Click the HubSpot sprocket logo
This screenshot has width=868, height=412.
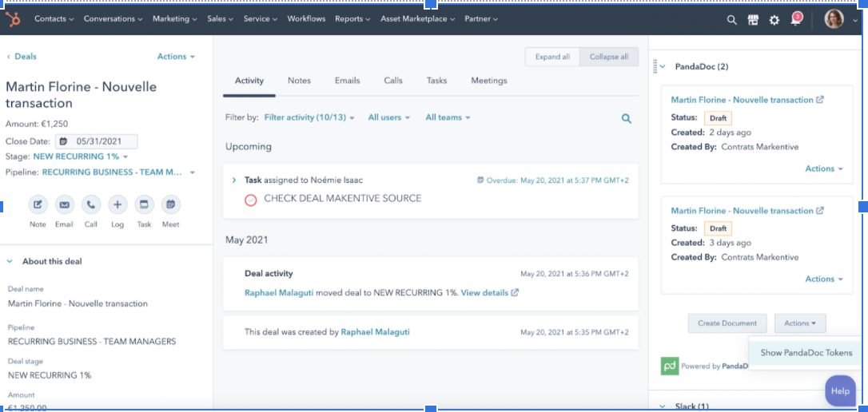(14, 19)
